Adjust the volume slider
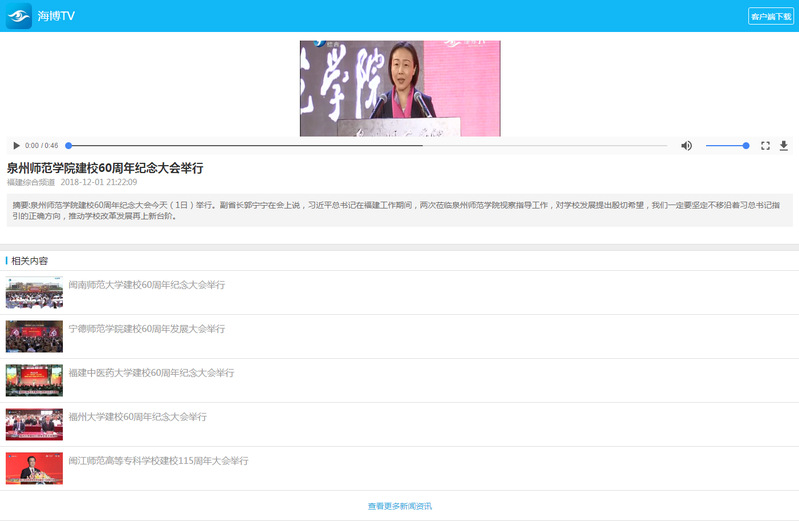The image size is (799, 521). [727, 146]
